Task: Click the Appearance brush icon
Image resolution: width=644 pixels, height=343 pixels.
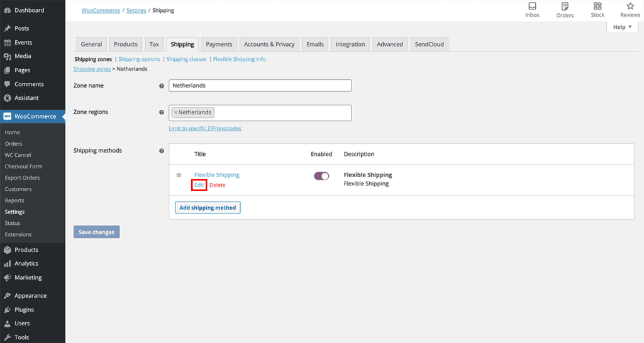Action: [8, 296]
